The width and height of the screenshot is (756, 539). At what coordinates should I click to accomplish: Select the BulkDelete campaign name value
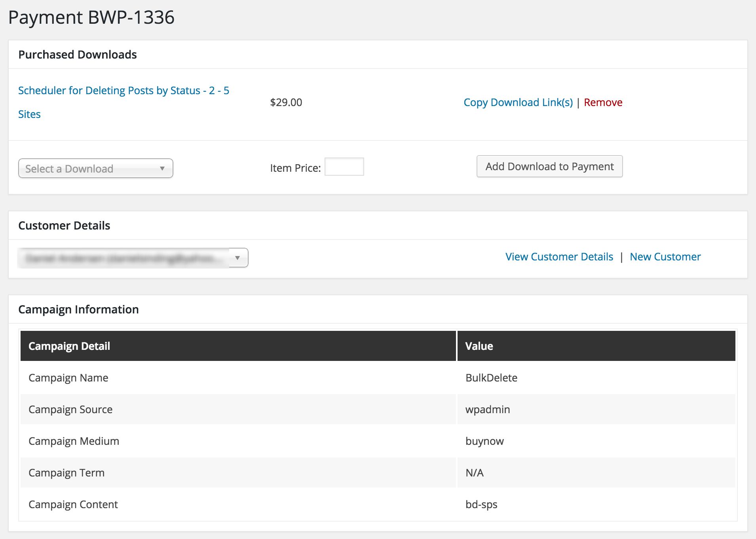[491, 378]
